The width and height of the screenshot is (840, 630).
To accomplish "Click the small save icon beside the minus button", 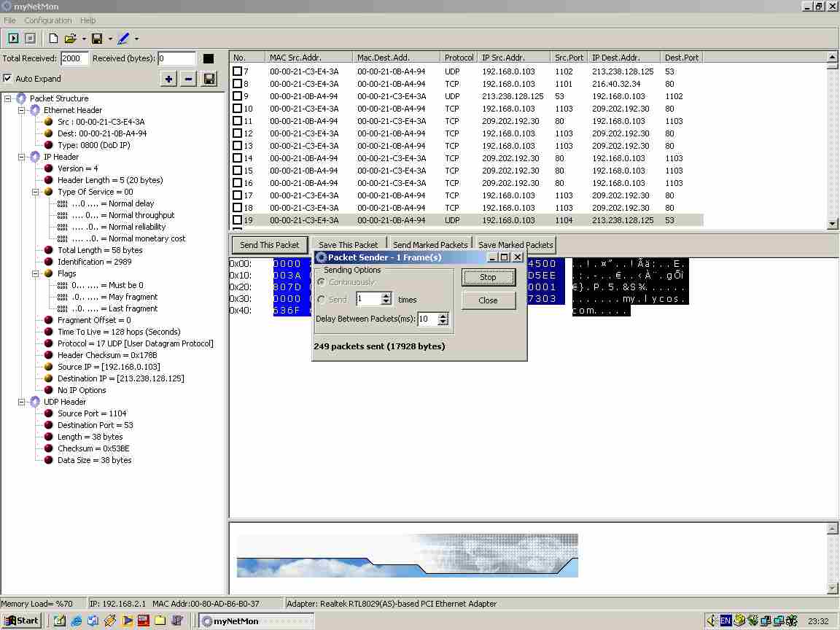I will point(209,78).
